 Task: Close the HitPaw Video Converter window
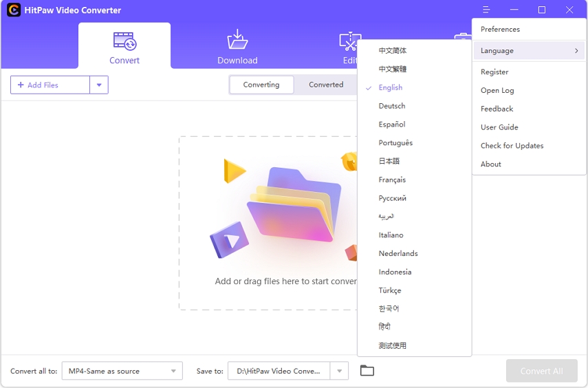pyautogui.click(x=569, y=10)
